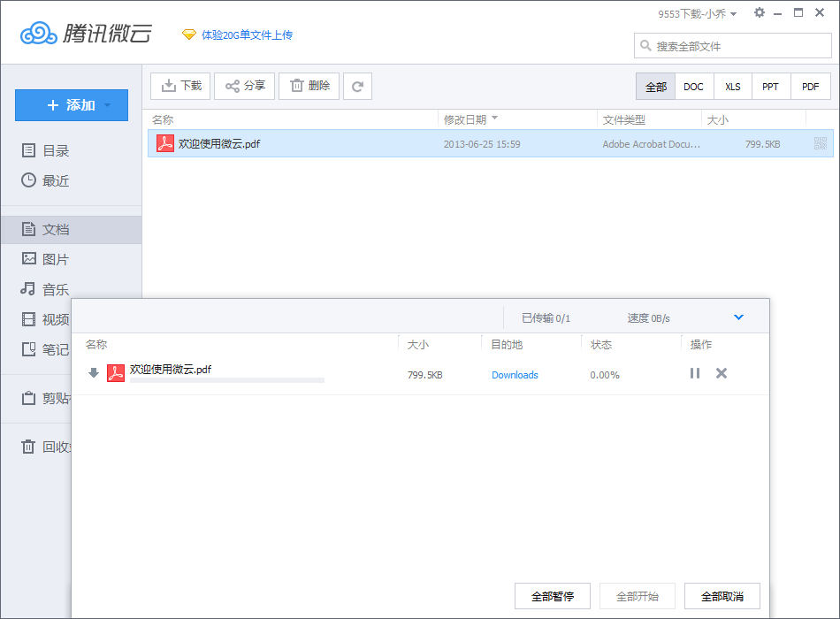Click the diamond VIP icon
Image resolution: width=840 pixels, height=619 pixels.
pyautogui.click(x=188, y=34)
